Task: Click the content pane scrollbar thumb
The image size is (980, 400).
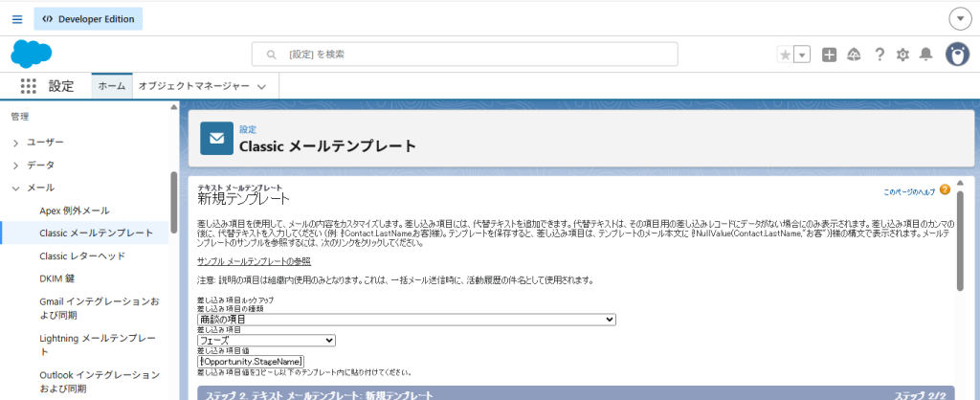Action: (x=960, y=240)
